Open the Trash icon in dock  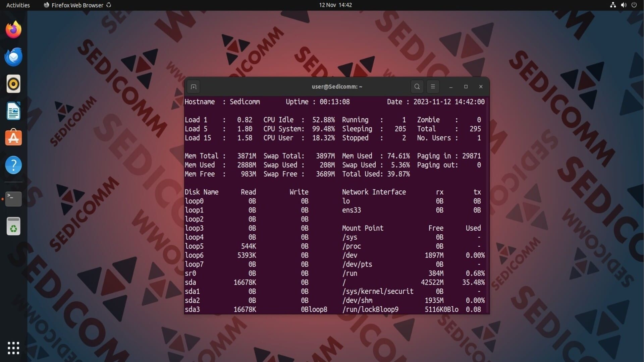pos(13,226)
